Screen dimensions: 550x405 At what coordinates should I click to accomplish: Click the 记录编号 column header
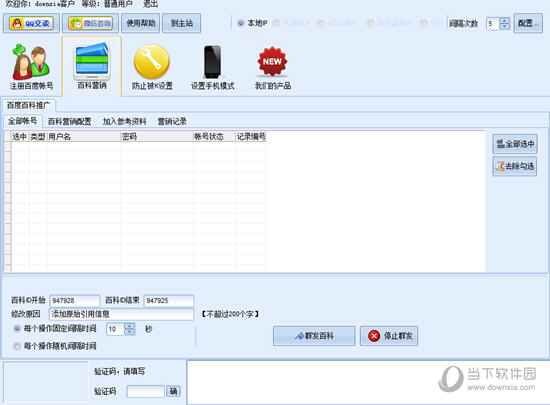[250, 136]
